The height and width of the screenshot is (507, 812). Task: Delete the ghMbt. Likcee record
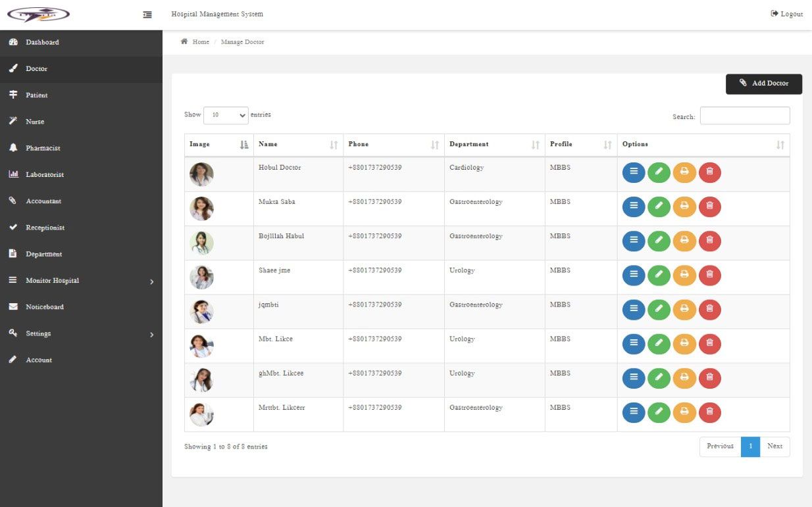[x=709, y=377]
